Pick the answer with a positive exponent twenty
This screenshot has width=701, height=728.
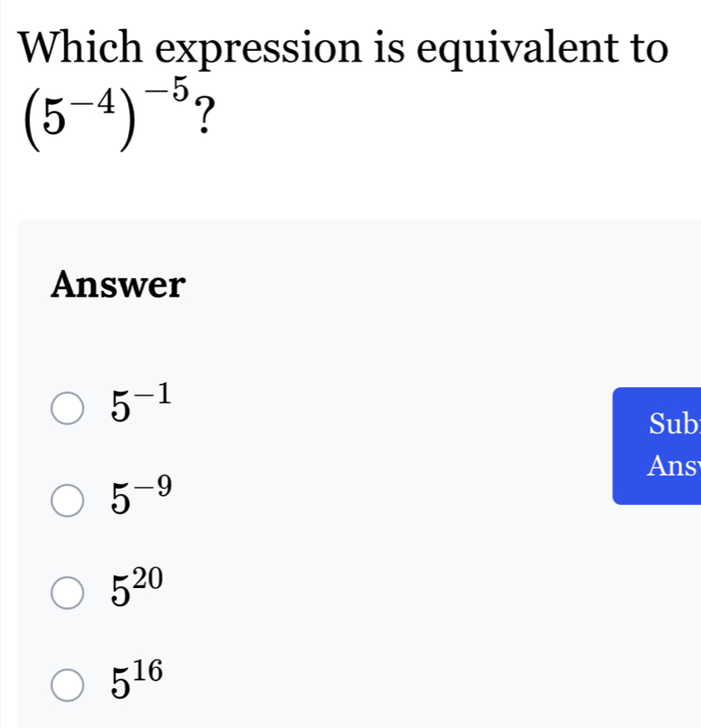67,591
